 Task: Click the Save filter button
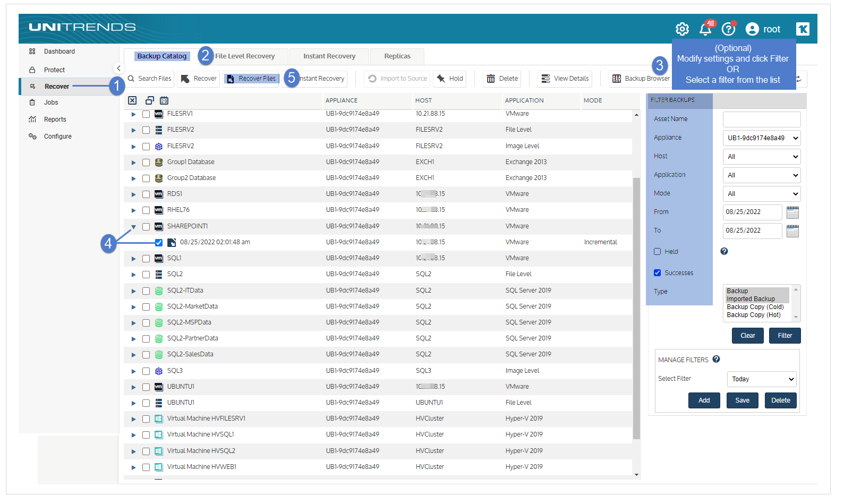pos(743,400)
